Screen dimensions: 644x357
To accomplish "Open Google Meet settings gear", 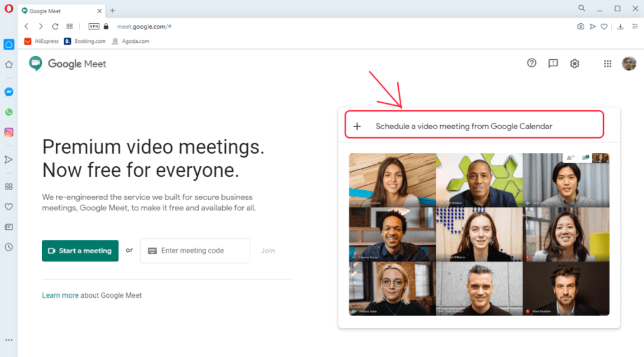I will click(575, 64).
